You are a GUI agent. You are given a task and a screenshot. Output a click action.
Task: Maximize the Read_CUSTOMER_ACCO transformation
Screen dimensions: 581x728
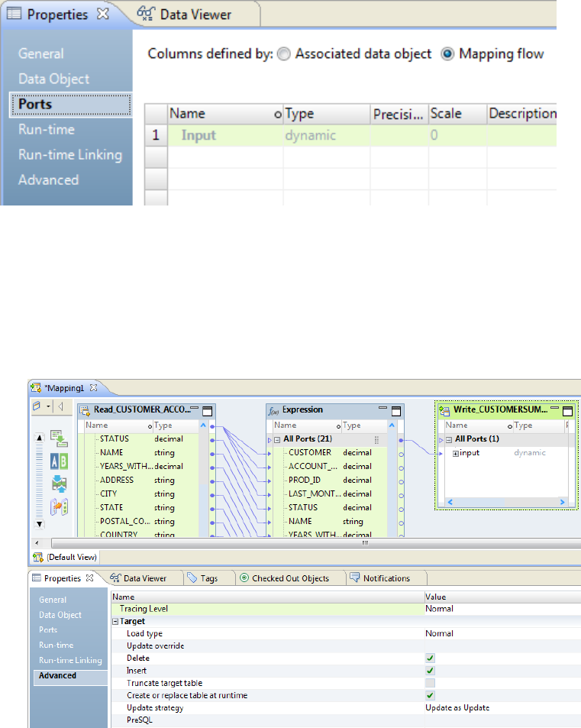[x=208, y=411]
